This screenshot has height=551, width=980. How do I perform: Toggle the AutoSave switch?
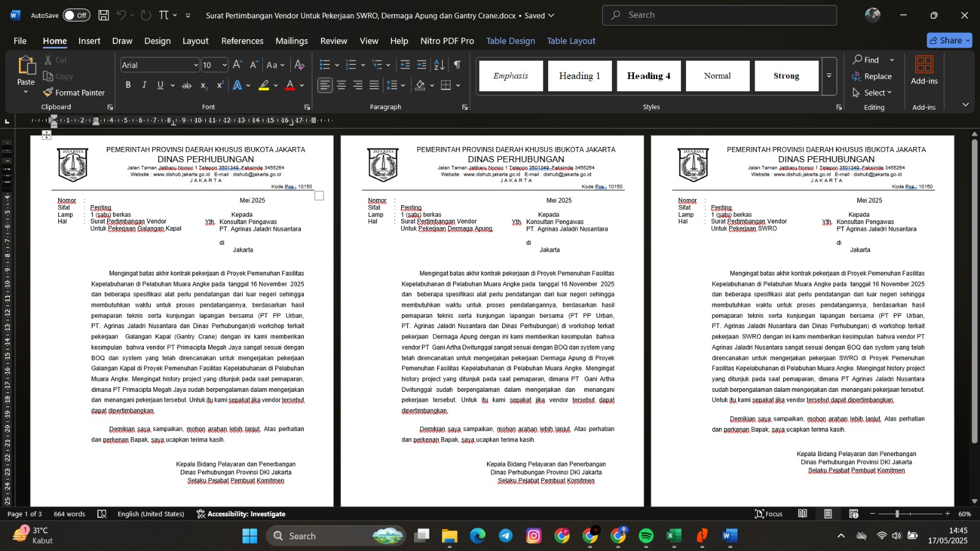pyautogui.click(x=77, y=15)
